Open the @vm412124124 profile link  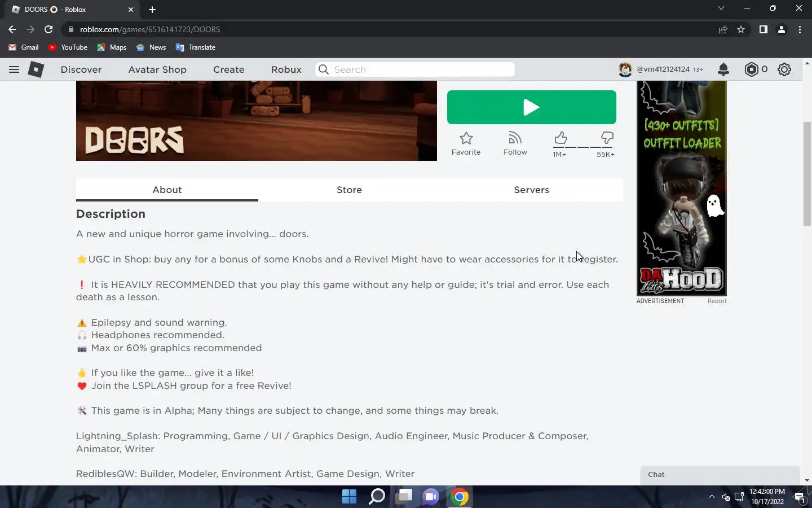click(663, 69)
